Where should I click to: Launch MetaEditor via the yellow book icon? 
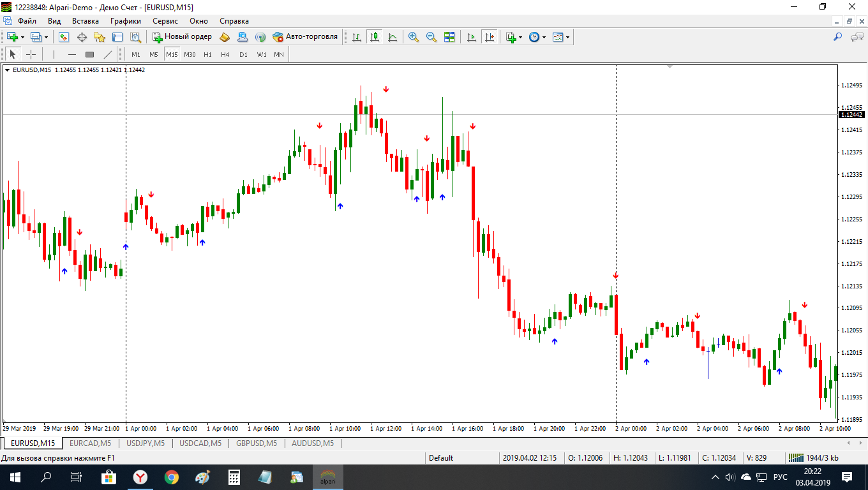tap(225, 37)
